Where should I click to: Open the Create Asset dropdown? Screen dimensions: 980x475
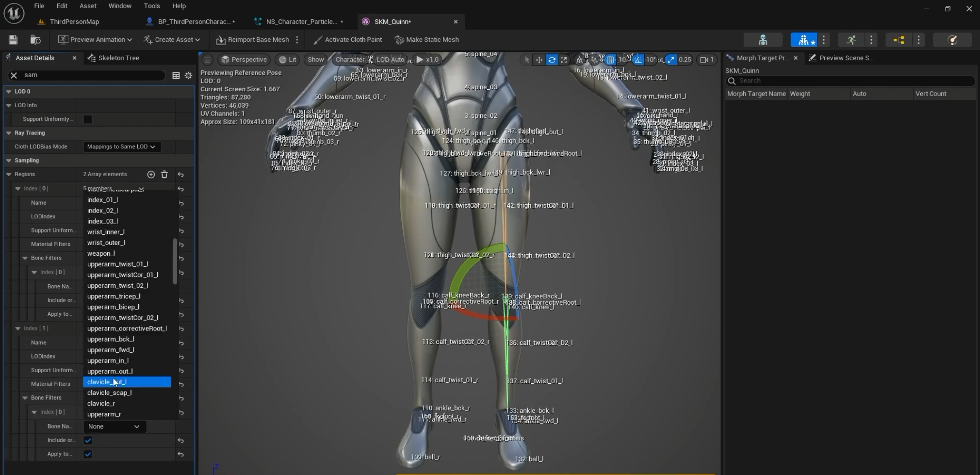172,40
